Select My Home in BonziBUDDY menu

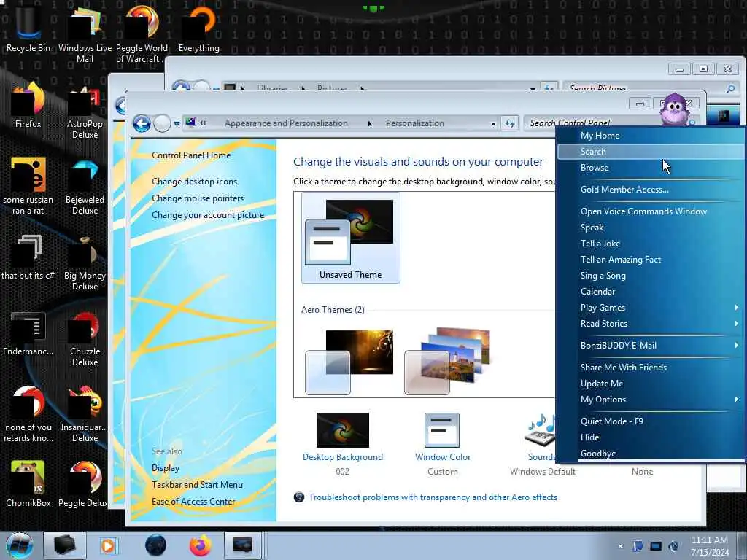(650, 136)
